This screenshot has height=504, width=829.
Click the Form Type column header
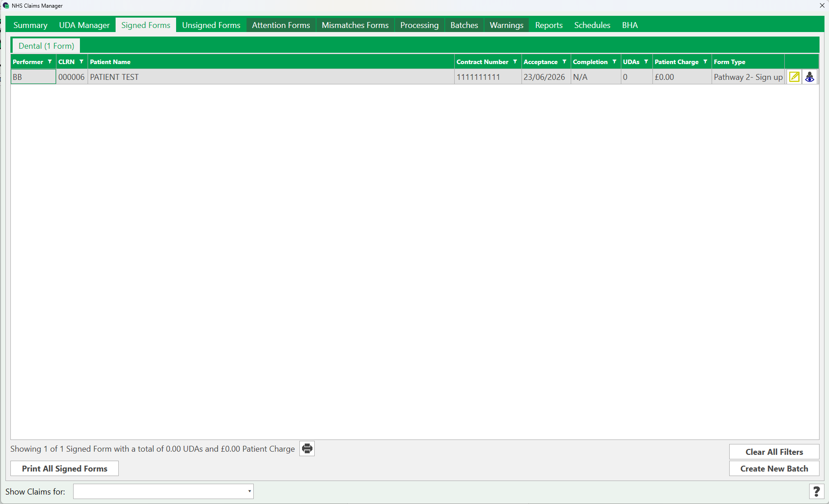pyautogui.click(x=748, y=62)
